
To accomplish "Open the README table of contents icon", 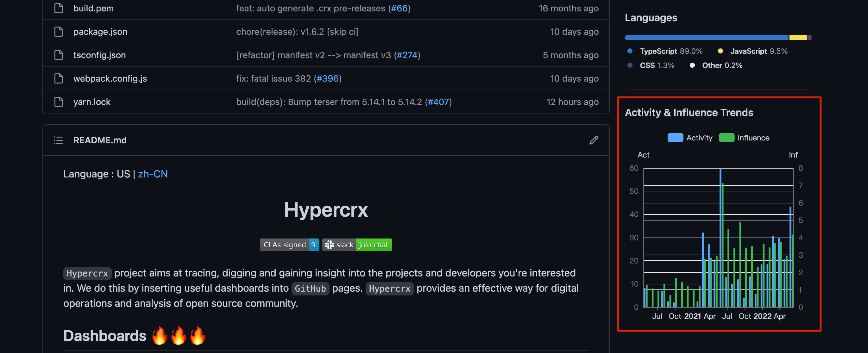I will 58,140.
